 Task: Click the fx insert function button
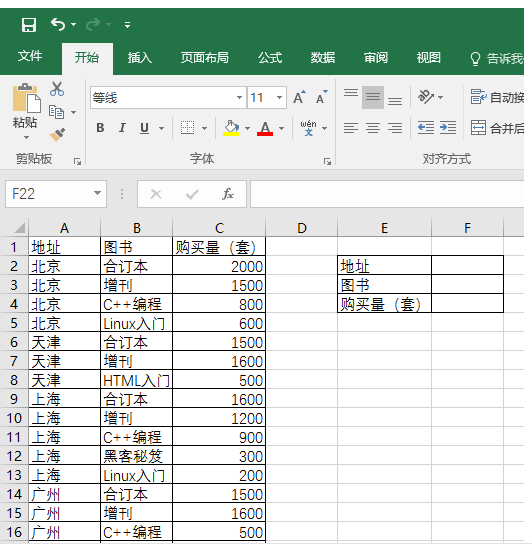coord(228,194)
